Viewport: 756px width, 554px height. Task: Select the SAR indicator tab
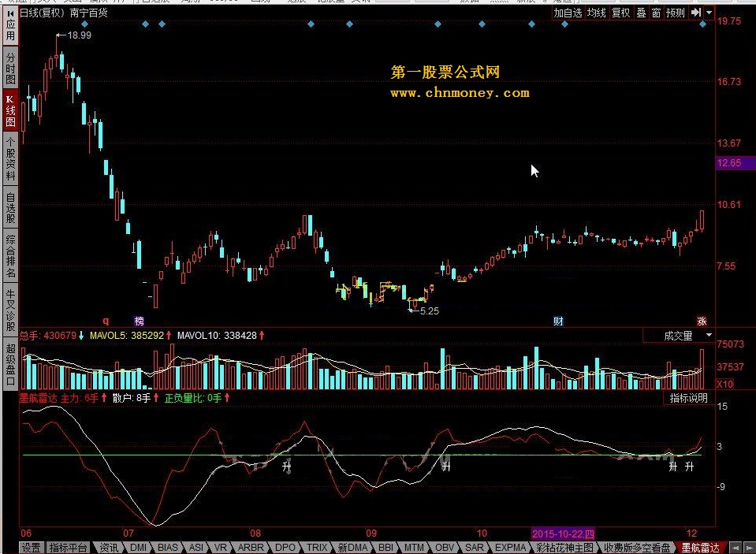475,548
